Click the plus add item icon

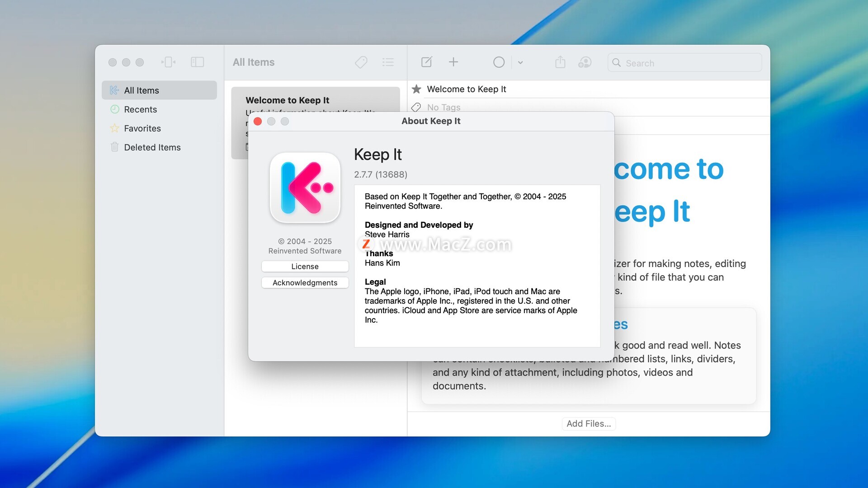coord(453,62)
